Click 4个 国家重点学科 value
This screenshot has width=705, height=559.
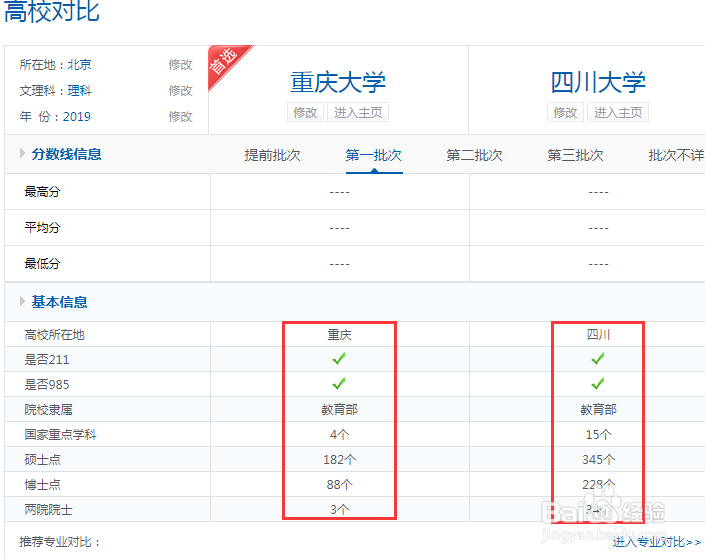point(339,434)
